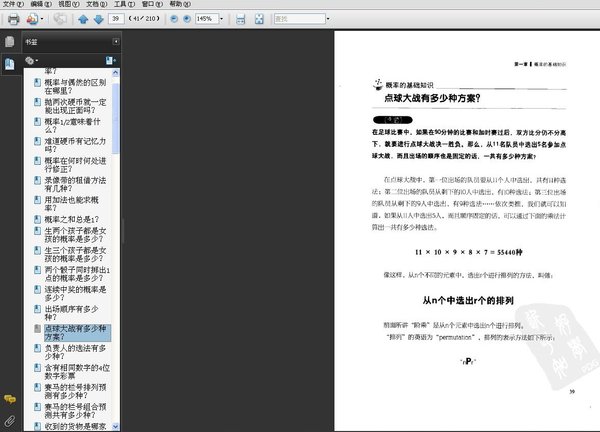Open bookmark 用加法也能求概率?

tap(72, 204)
